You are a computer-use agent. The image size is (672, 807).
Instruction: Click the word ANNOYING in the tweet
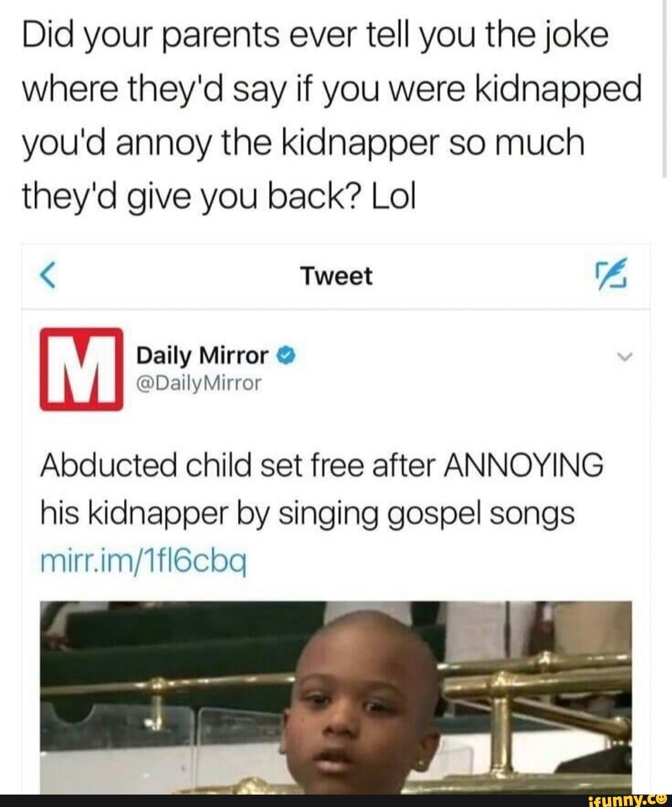point(523,465)
